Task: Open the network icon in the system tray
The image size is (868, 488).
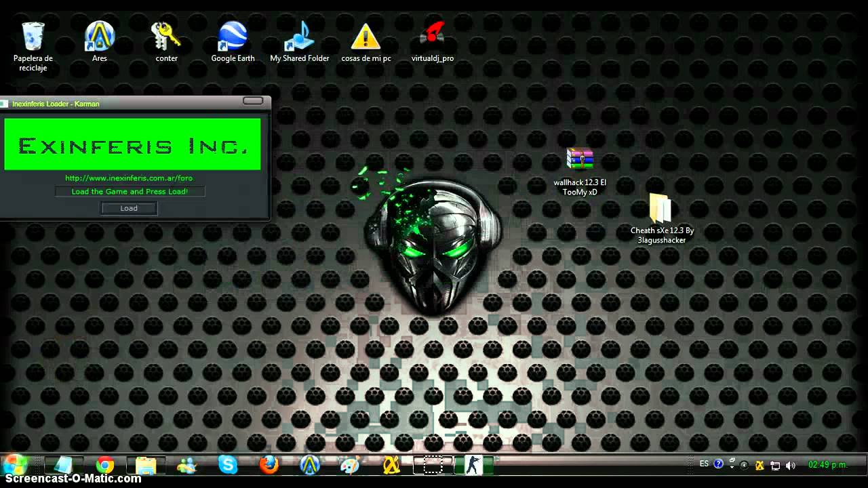Action: tap(775, 466)
